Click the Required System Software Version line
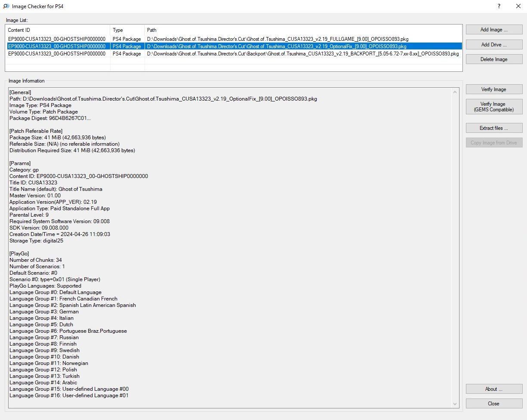 (x=59, y=221)
